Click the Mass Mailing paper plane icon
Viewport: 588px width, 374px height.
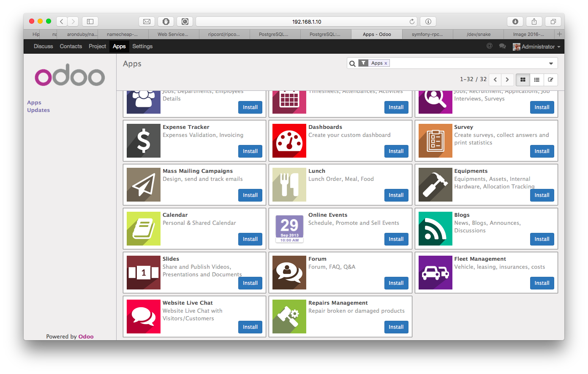point(144,185)
